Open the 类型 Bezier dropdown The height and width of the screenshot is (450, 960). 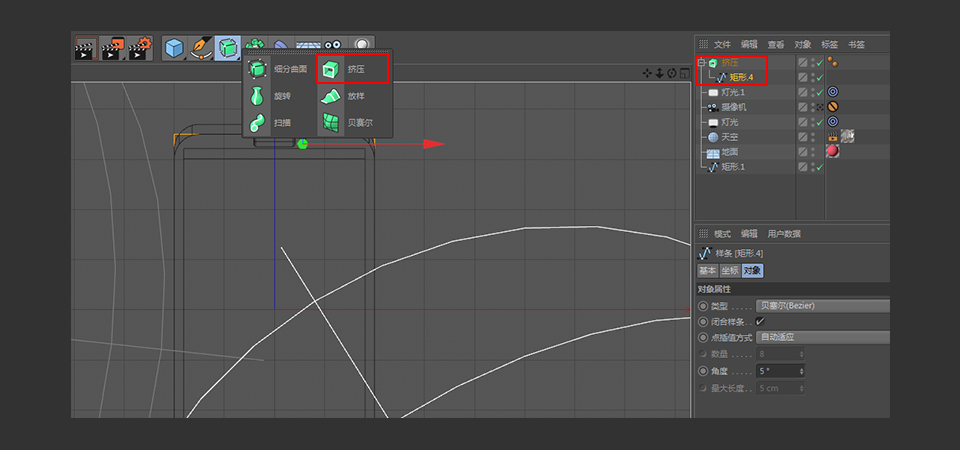tap(822, 306)
